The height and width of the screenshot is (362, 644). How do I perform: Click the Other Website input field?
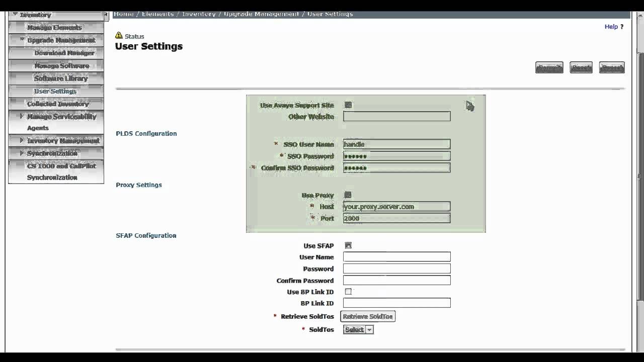pos(396,117)
